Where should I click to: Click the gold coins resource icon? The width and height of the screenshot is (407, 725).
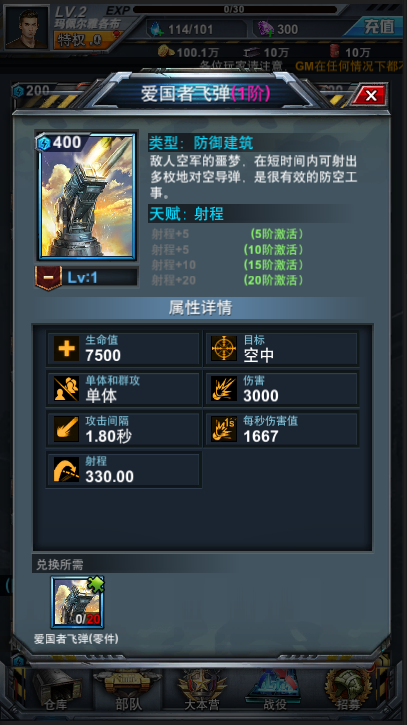166,52
